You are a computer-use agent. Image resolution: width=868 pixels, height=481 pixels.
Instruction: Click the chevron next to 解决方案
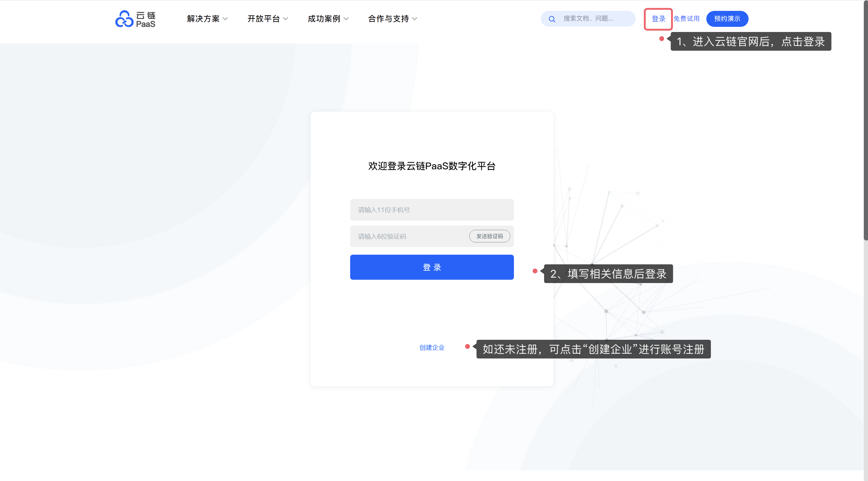(225, 19)
